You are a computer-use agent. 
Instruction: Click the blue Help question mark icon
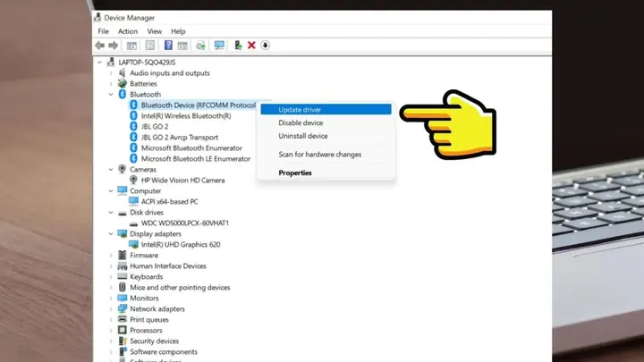pyautogui.click(x=168, y=46)
